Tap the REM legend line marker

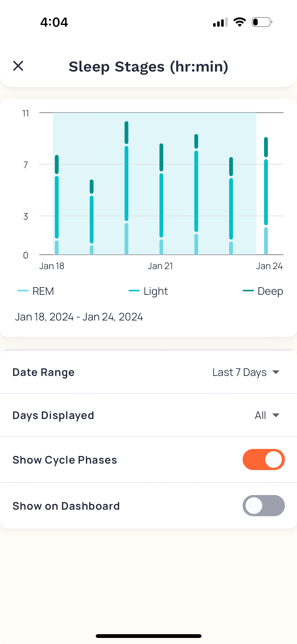[23, 291]
